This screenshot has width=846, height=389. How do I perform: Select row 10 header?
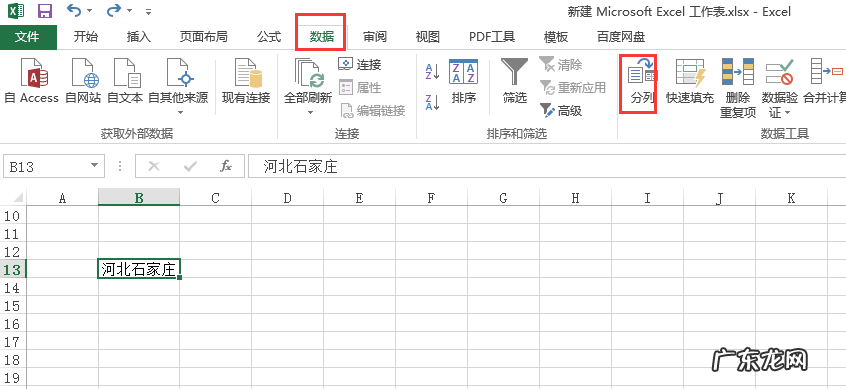(x=13, y=216)
